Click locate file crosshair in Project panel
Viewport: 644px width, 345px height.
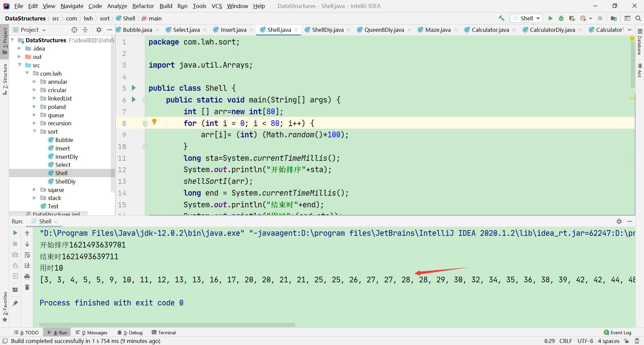(74, 30)
